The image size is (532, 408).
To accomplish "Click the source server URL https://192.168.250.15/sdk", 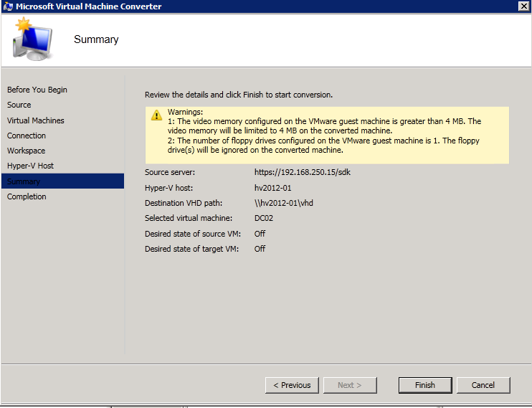I will [303, 172].
